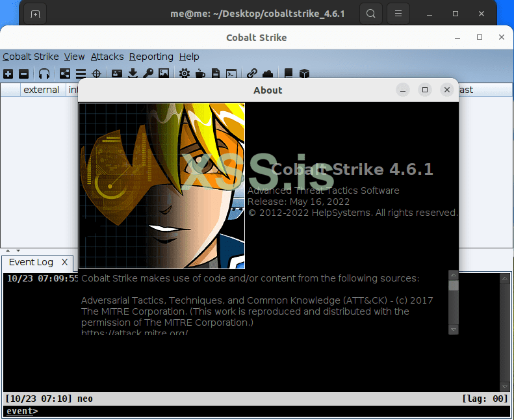Click the '[10/23 07:10] neo' status text
The width and height of the screenshot is (514, 420).
(x=49, y=399)
